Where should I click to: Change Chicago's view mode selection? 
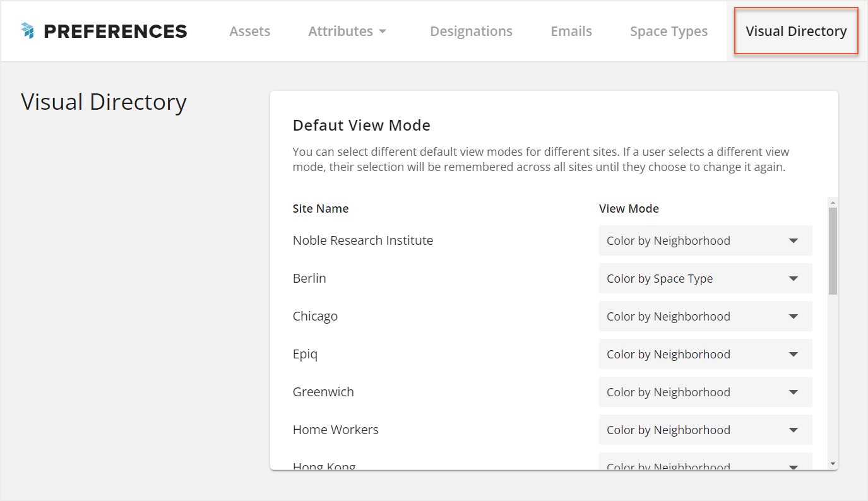705,316
